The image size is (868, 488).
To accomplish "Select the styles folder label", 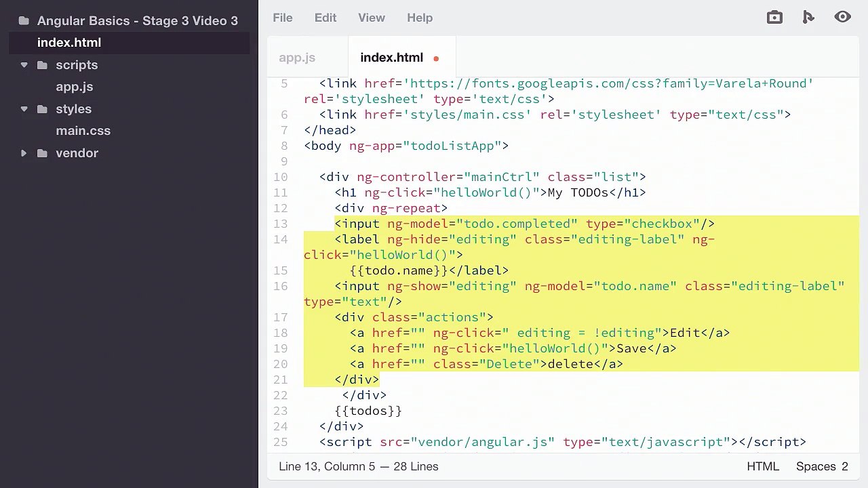I will click(x=74, y=109).
